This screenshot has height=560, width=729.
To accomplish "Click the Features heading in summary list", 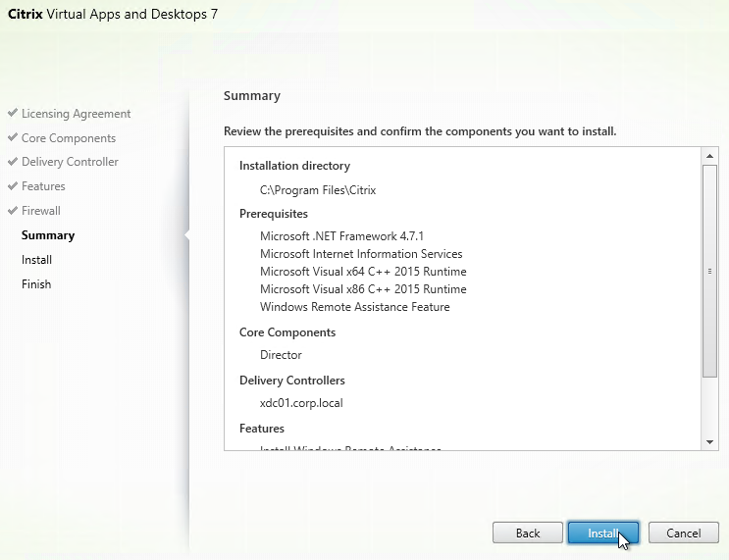I will (x=262, y=428).
